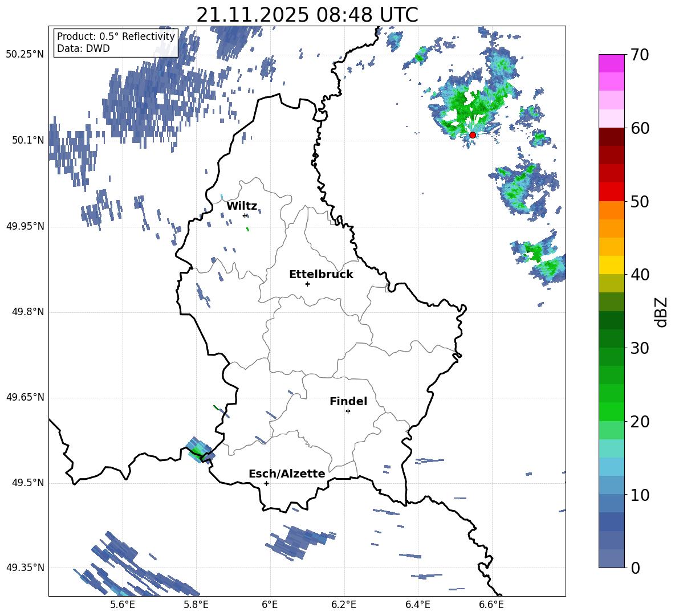The image size is (675, 616).
Task: Click the 5.6°E longitude label
Action: point(123,605)
